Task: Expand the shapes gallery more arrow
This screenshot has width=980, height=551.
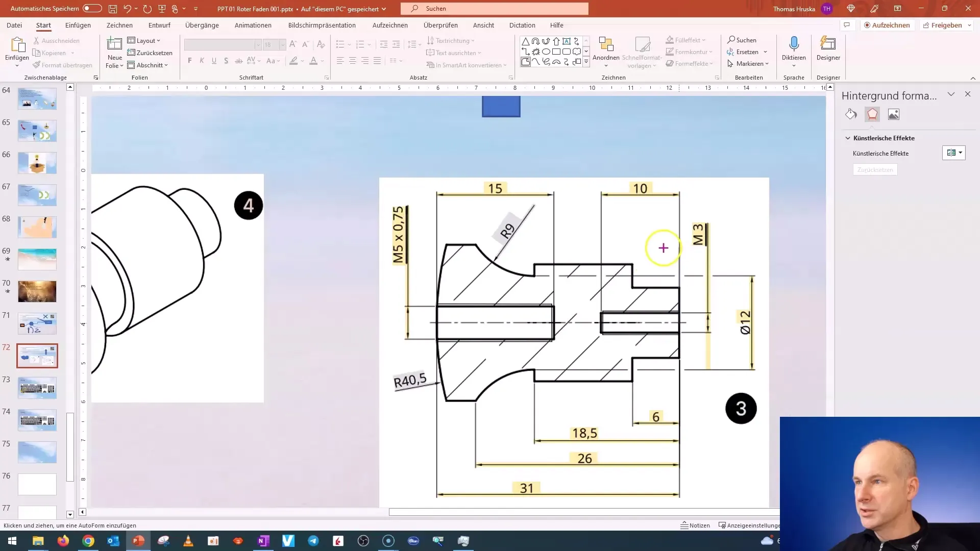Action: 586,62
